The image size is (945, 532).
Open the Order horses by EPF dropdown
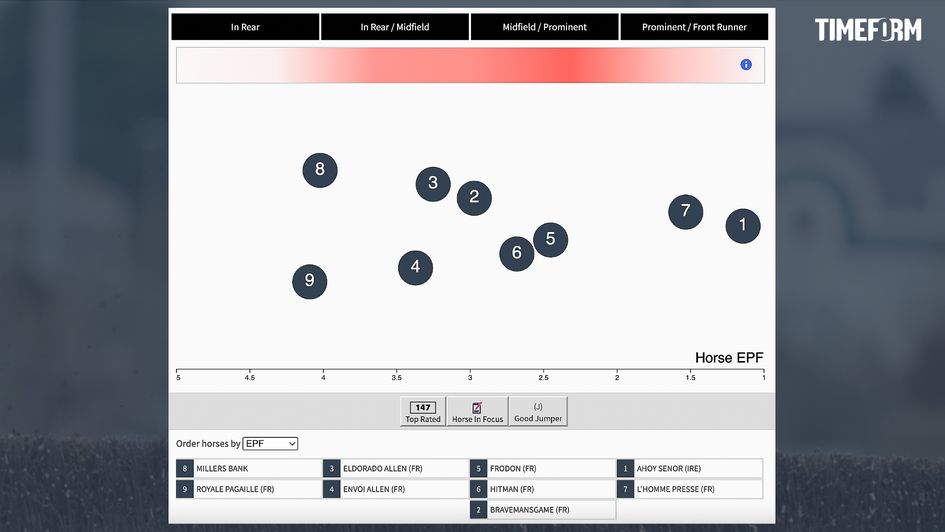point(270,443)
